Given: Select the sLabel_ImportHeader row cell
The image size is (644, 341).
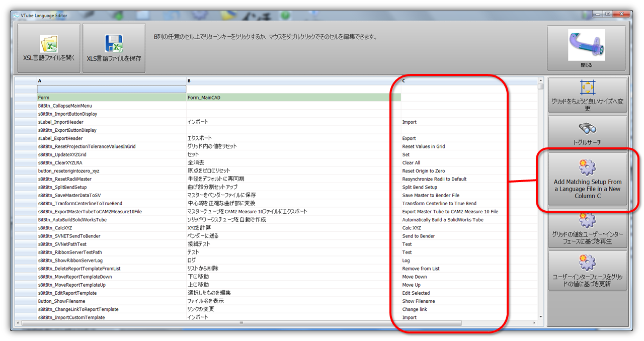Looking at the screenshot, I should point(111,122).
